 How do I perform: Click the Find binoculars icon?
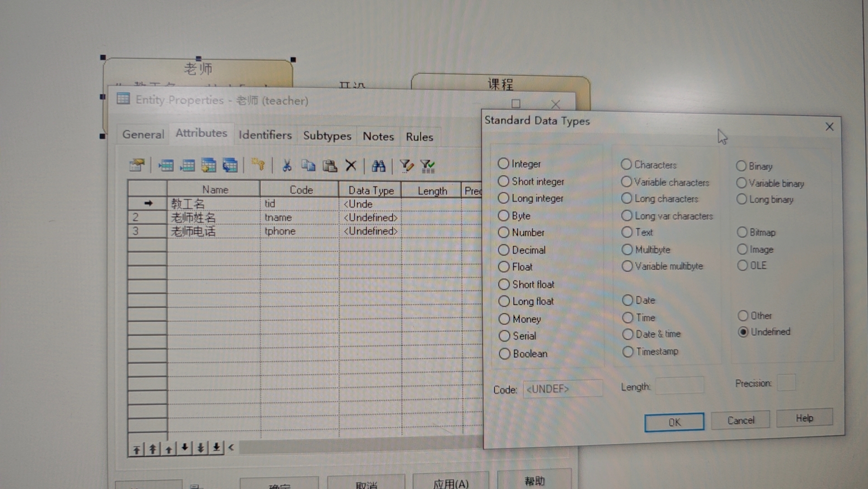[379, 166]
